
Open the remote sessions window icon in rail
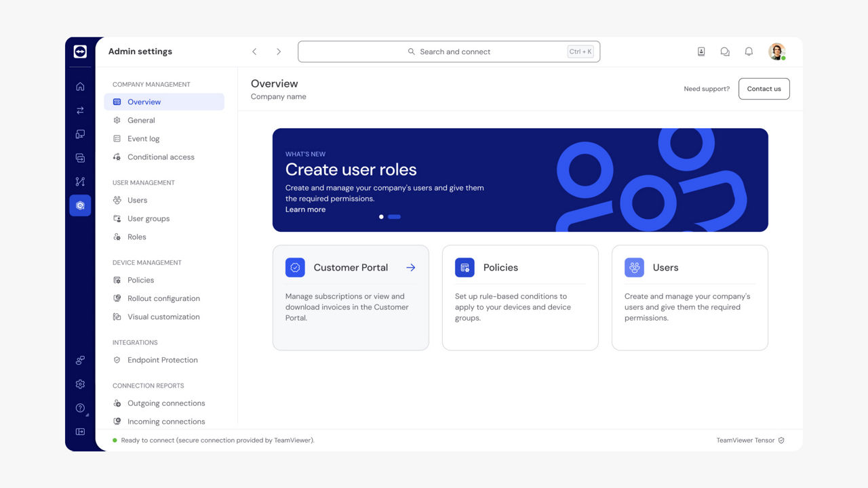[x=80, y=158]
